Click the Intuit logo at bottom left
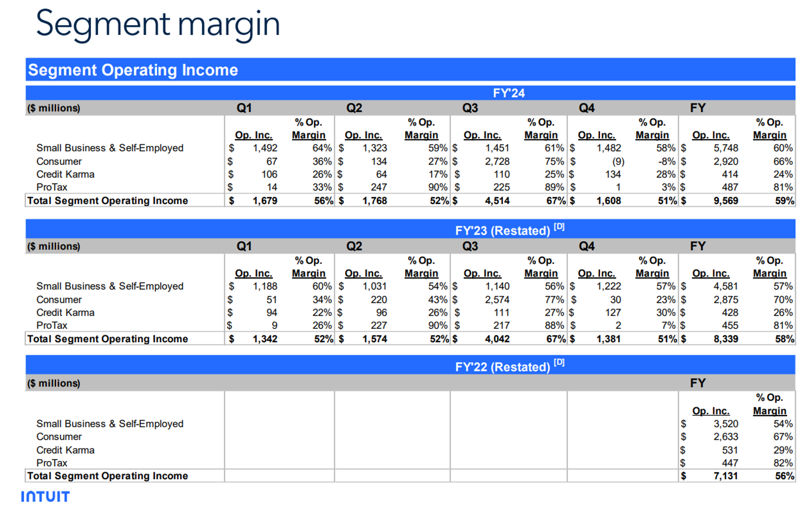This screenshot has height=510, width=812. pos(45,496)
